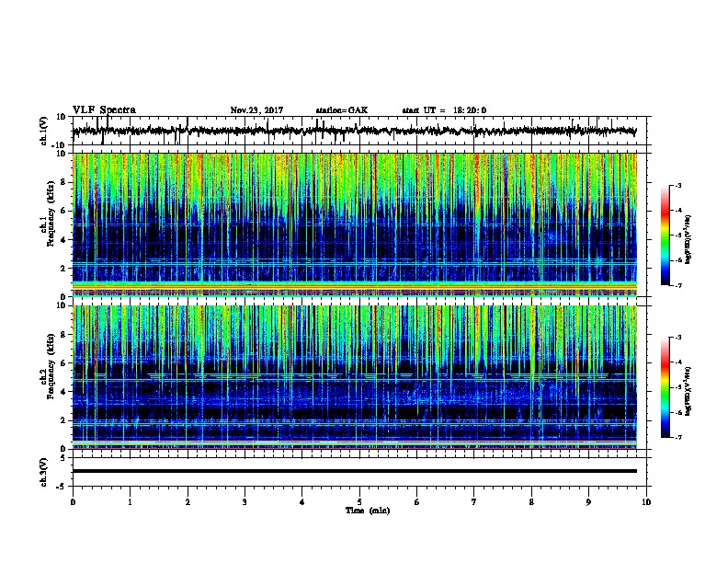The width and height of the screenshot is (728, 563).
Task: Click the "ch.3(V)" axis label
Action: click(x=44, y=472)
